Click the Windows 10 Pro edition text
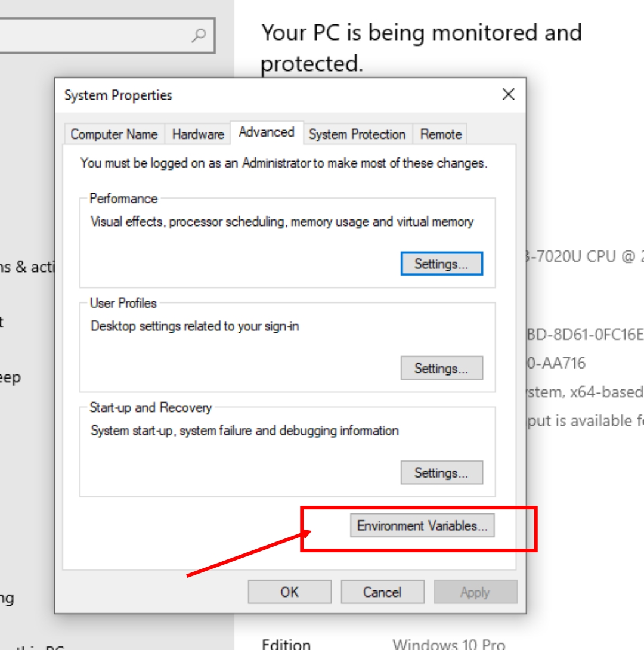 tap(448, 644)
